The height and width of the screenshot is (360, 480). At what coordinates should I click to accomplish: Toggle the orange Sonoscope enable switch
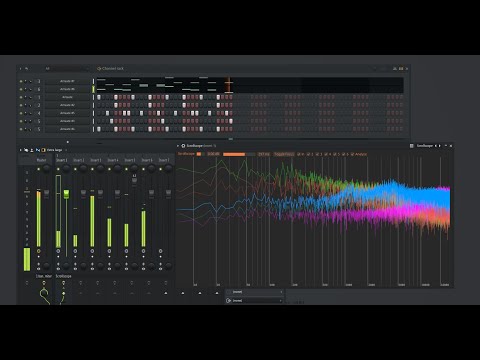(x=199, y=154)
